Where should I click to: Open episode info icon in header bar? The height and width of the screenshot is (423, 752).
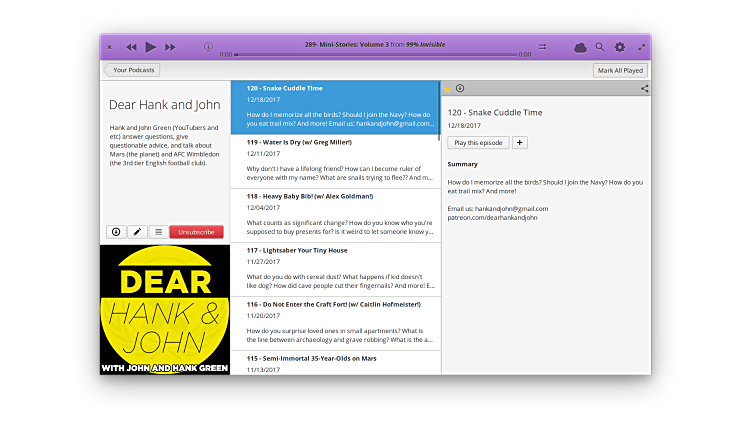click(208, 47)
